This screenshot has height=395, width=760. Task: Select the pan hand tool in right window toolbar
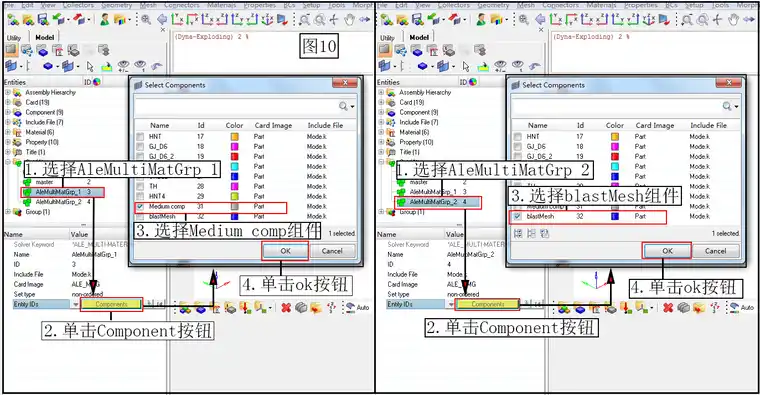(733, 20)
